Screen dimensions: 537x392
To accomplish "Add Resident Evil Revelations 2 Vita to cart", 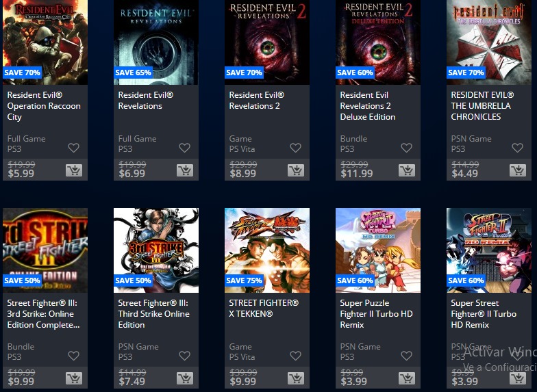I will 296,170.
